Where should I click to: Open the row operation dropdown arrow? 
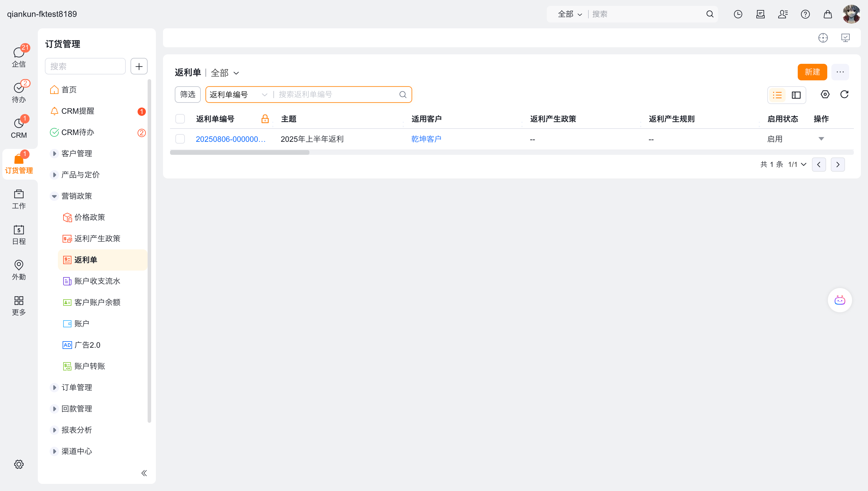click(x=821, y=139)
